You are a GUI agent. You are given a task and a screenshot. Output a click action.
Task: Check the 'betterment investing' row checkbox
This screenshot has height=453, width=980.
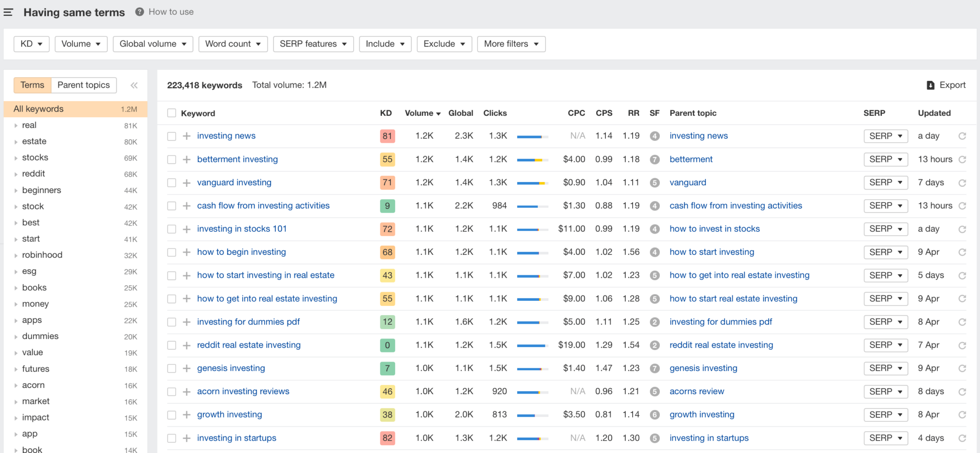(x=171, y=159)
